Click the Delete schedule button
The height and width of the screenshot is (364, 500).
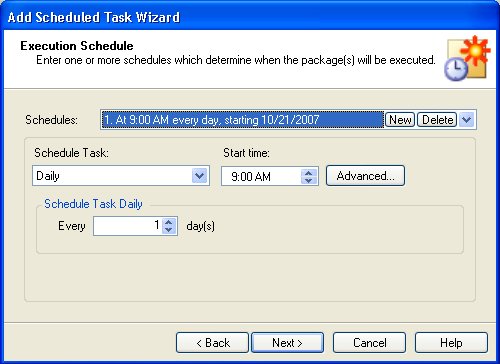coord(437,120)
